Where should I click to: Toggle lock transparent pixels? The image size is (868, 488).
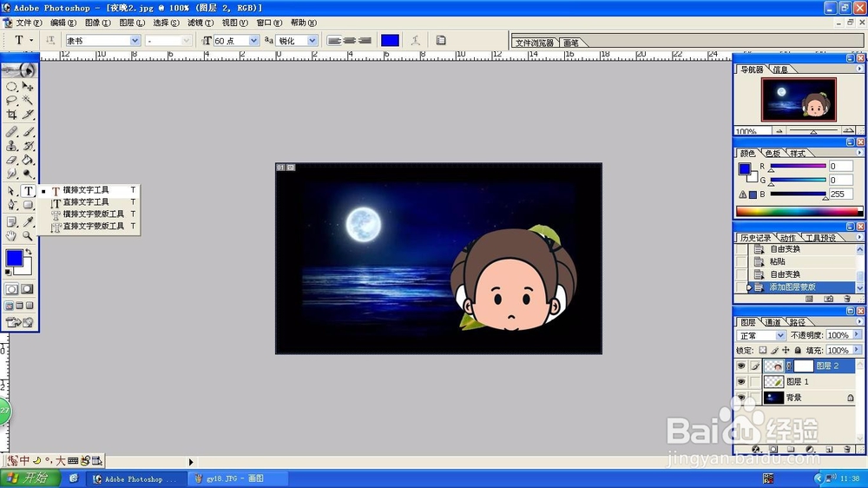pyautogui.click(x=763, y=350)
